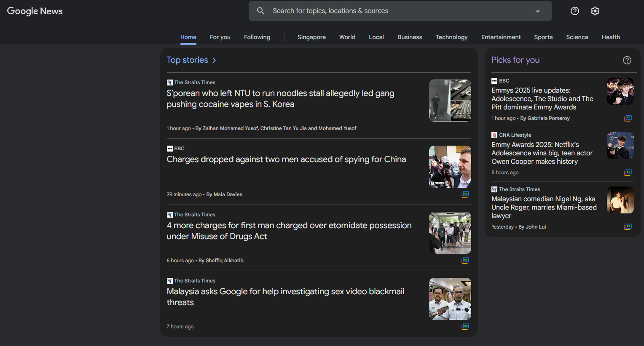
Task: Click the search magnifier icon
Action: pos(260,11)
